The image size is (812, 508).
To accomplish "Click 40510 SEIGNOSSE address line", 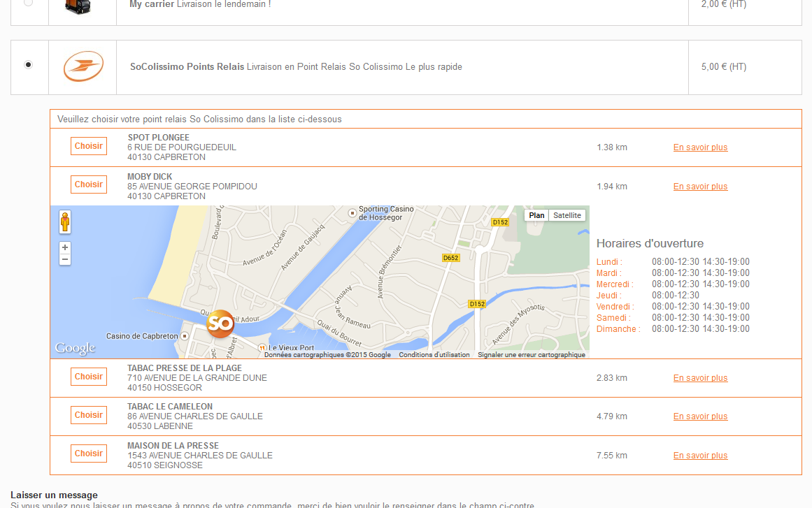I will click(x=165, y=465).
